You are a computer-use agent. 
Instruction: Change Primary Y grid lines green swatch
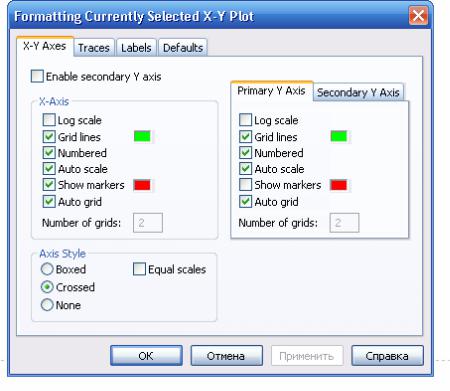point(339,136)
